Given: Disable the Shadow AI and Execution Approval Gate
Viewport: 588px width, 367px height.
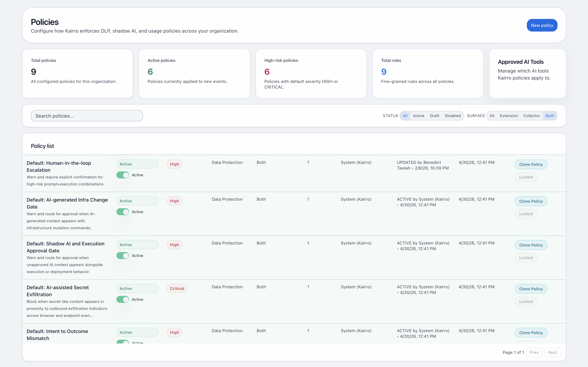Looking at the screenshot, I should point(123,255).
